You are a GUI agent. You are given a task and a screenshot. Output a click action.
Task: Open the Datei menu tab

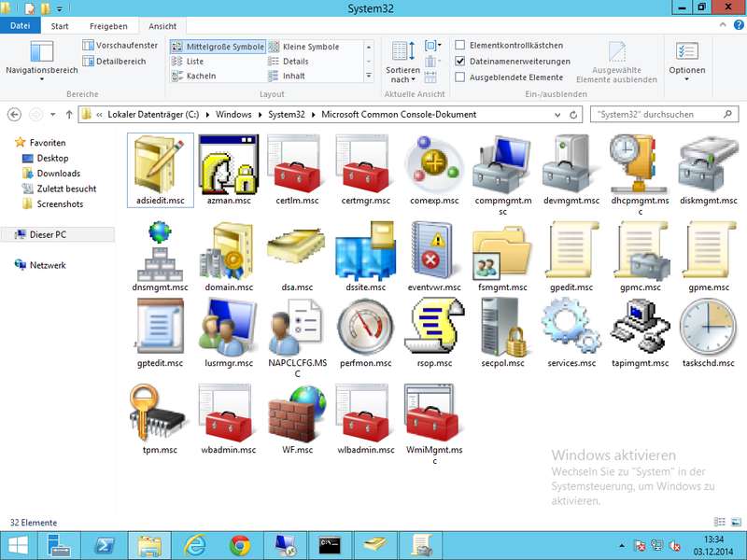pos(20,26)
